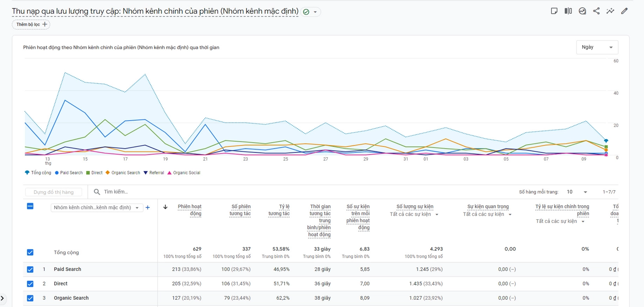Click Dựng đồ thị hàng button
The image size is (644, 307).
[x=54, y=192]
